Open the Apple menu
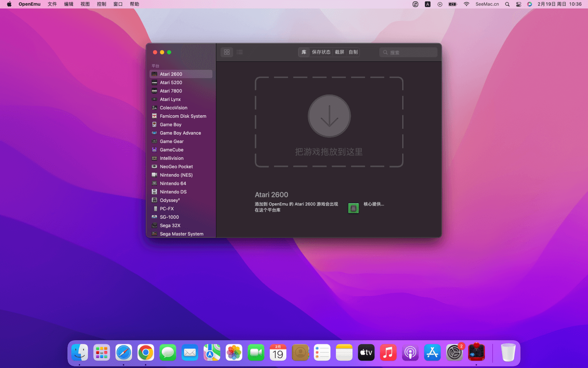Image resolution: width=588 pixels, height=368 pixels. point(9,4)
